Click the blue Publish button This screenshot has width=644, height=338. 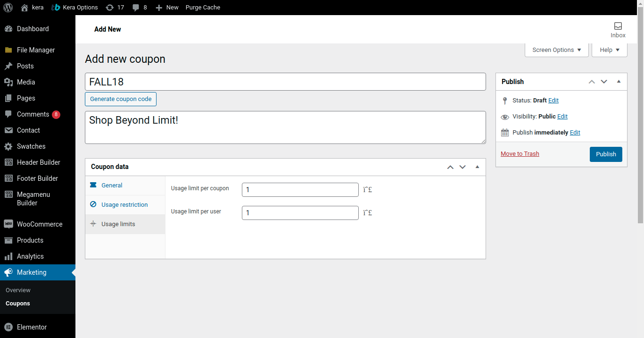[x=606, y=154]
